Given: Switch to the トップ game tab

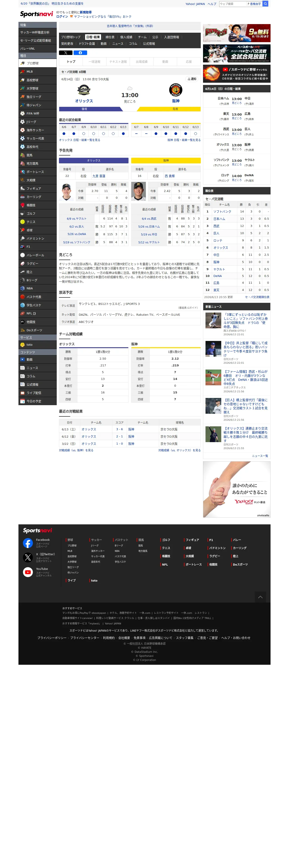Looking at the screenshot, I should [x=71, y=62].
